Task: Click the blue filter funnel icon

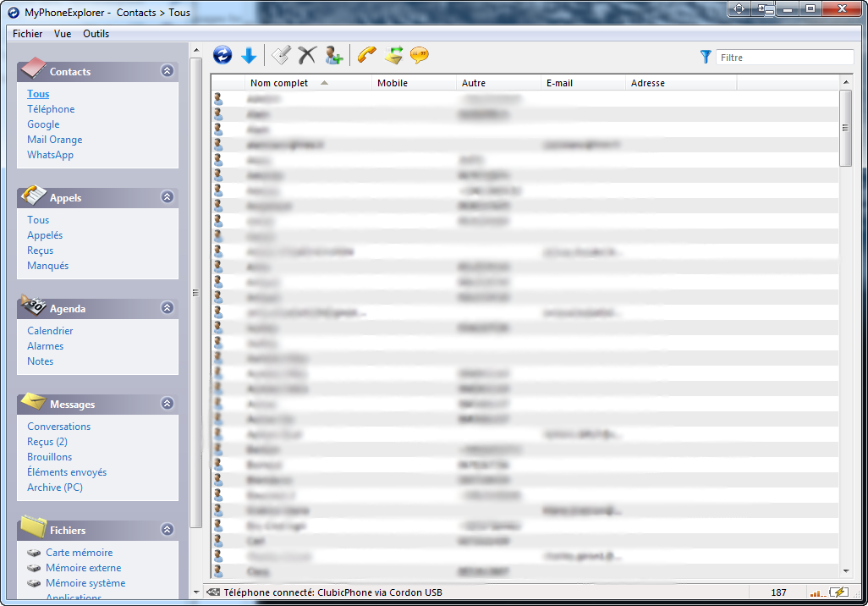Action: coord(706,57)
